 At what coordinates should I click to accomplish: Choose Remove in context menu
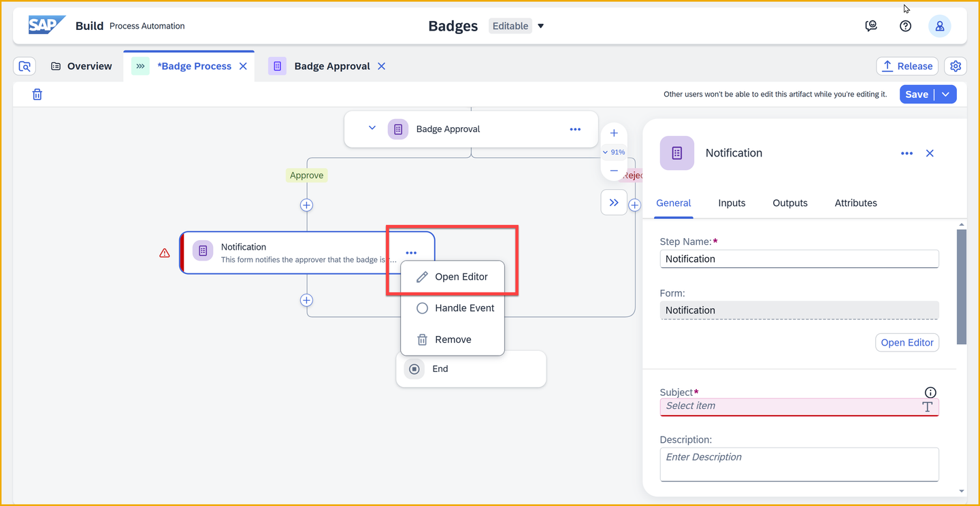coord(453,339)
